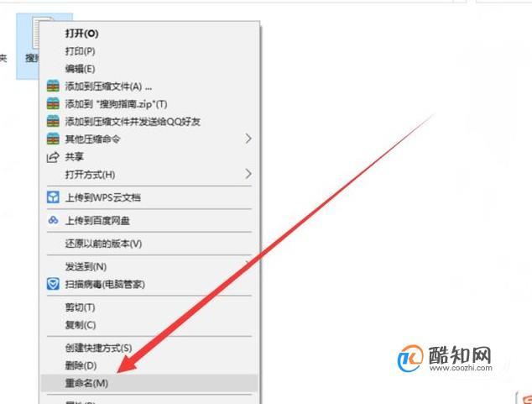Screen dimensions: 532x404
Task: Click the Baidu Netdisk icon for 上传到百度网盘
Action: click(x=53, y=220)
